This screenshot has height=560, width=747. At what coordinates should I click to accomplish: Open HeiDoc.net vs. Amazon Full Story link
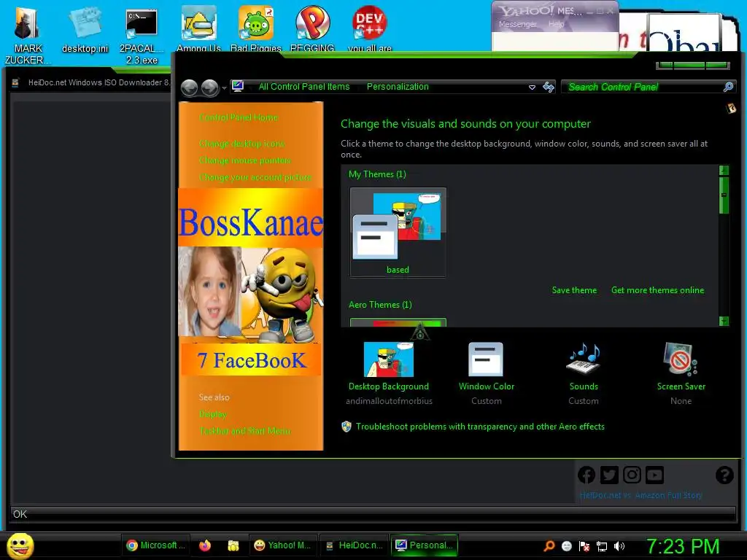click(640, 495)
